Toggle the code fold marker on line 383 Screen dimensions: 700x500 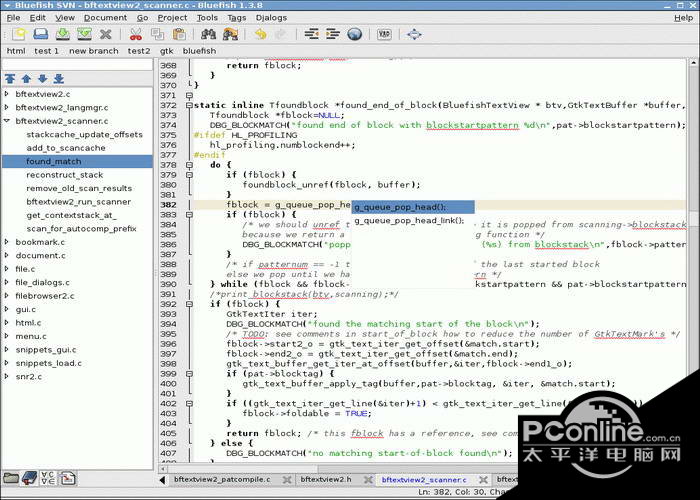pos(189,215)
